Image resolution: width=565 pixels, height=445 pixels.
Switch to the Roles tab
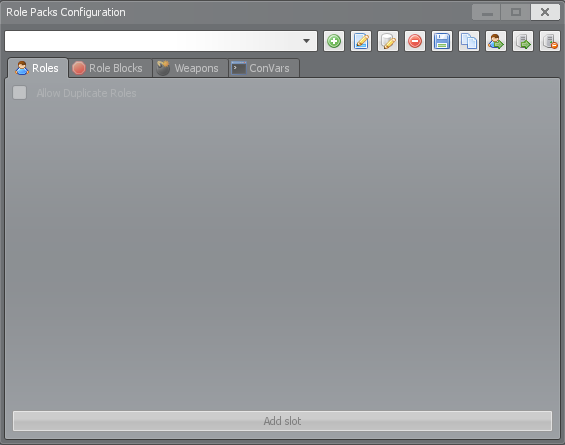[37, 68]
